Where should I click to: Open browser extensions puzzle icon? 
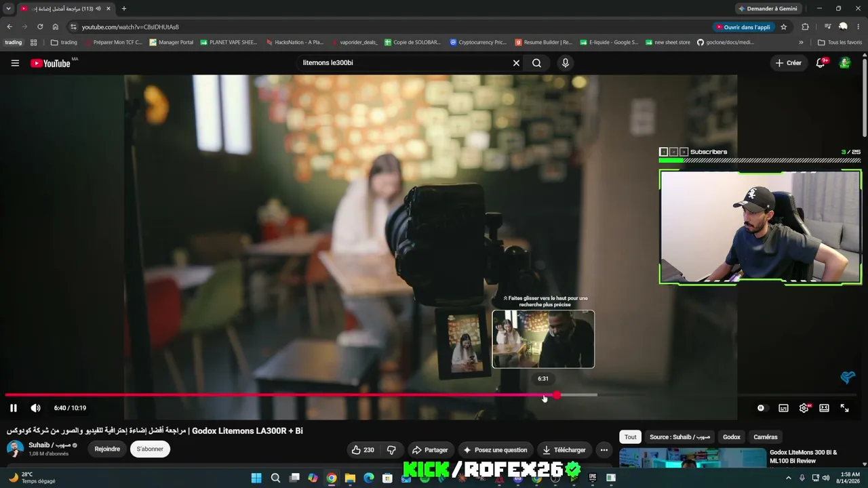coord(806,27)
